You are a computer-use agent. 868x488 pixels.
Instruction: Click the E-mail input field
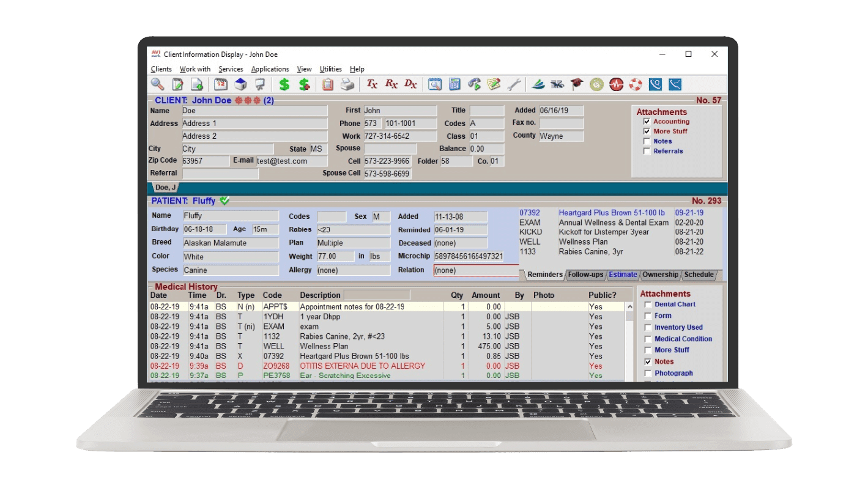coord(291,161)
